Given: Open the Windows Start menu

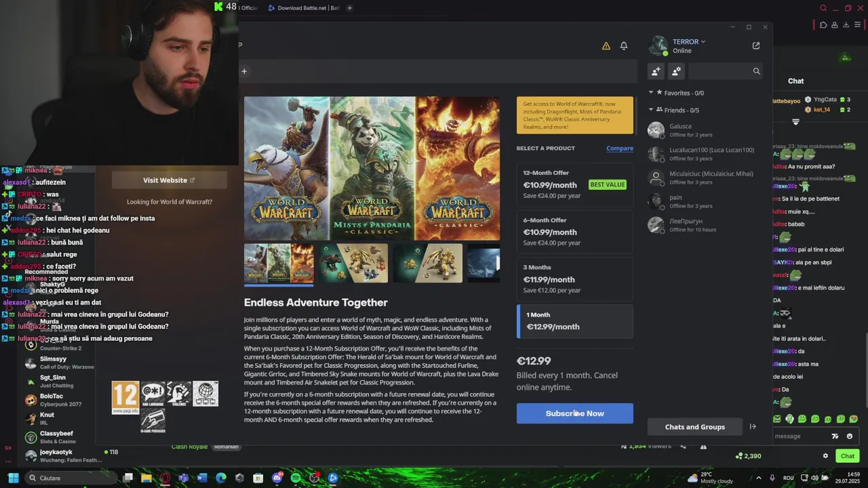Looking at the screenshot, I should tap(13, 478).
